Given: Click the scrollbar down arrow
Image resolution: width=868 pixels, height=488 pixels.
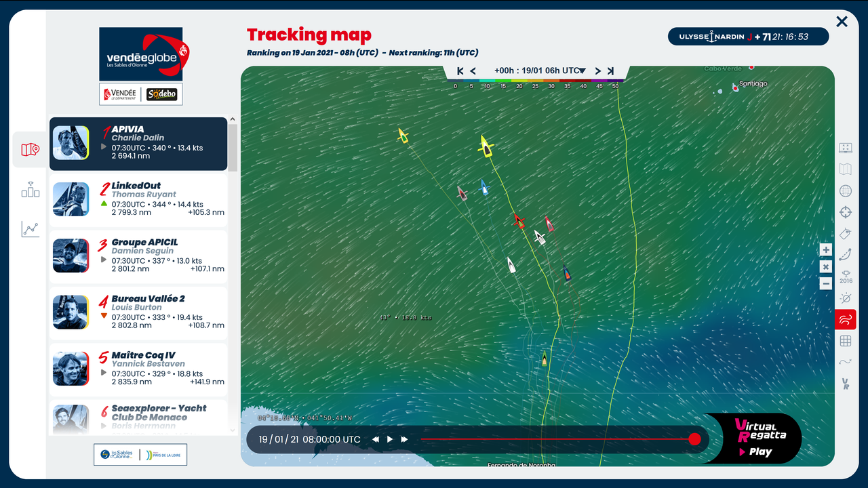Looking at the screenshot, I should point(233,430).
